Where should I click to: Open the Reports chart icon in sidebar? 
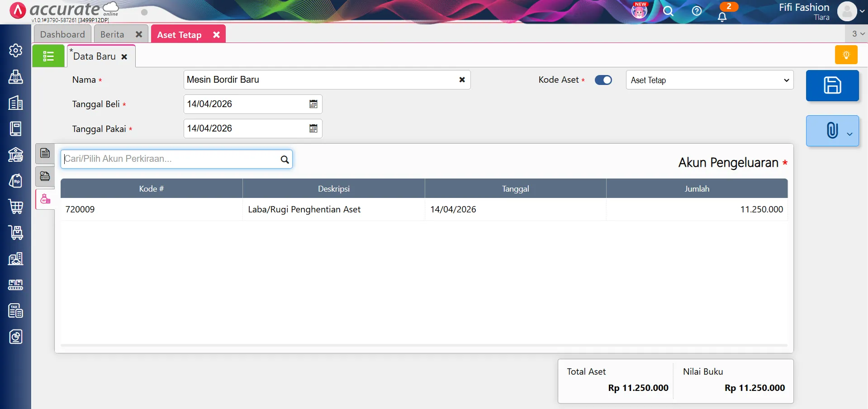(16, 337)
